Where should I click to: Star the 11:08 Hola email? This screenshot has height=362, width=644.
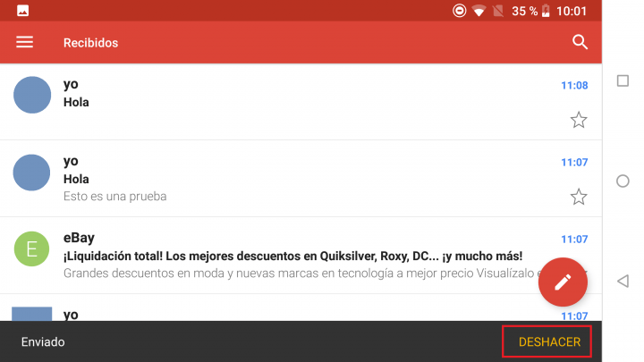(579, 120)
